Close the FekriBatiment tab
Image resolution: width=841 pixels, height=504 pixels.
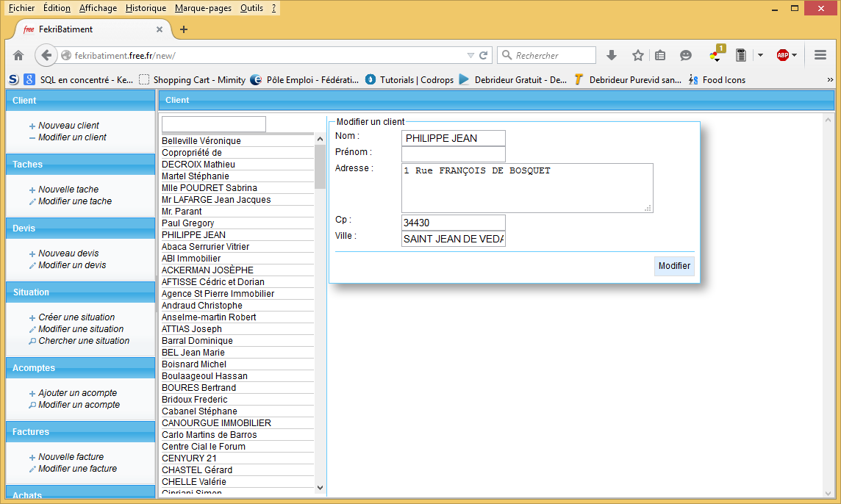point(160,29)
